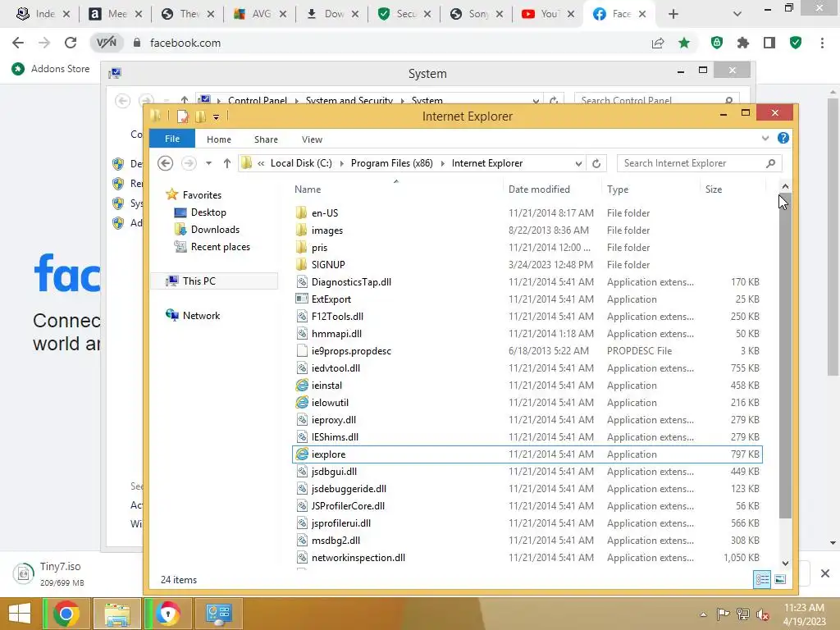Screen dimensions: 840x630
Task: Open Addons Store bookmark
Action: click(51, 69)
